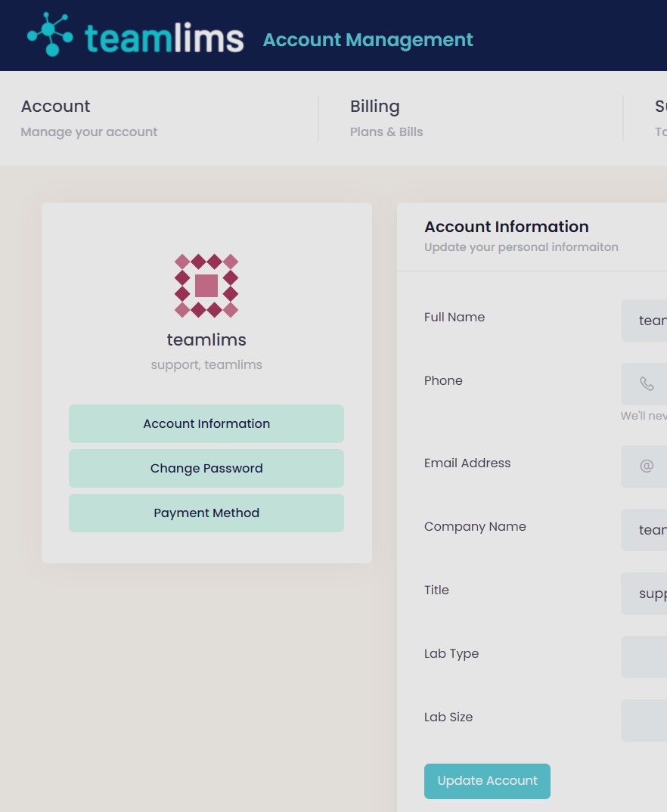Screen dimensions: 667x812
Task: Focus the Company Name input field
Action: tap(644, 530)
